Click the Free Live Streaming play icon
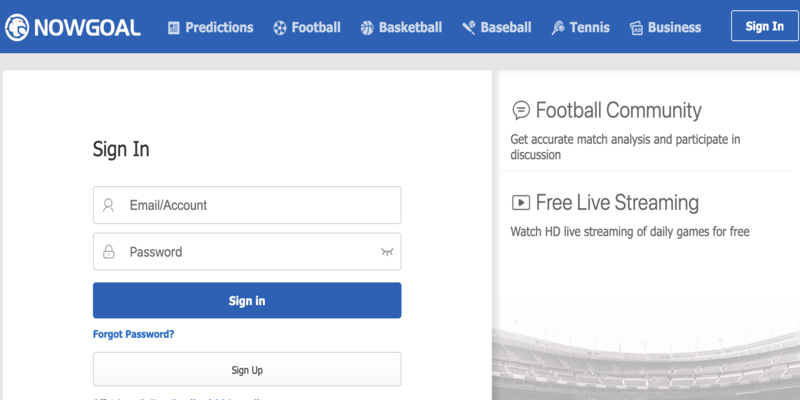This screenshot has height=400, width=800. click(x=521, y=203)
